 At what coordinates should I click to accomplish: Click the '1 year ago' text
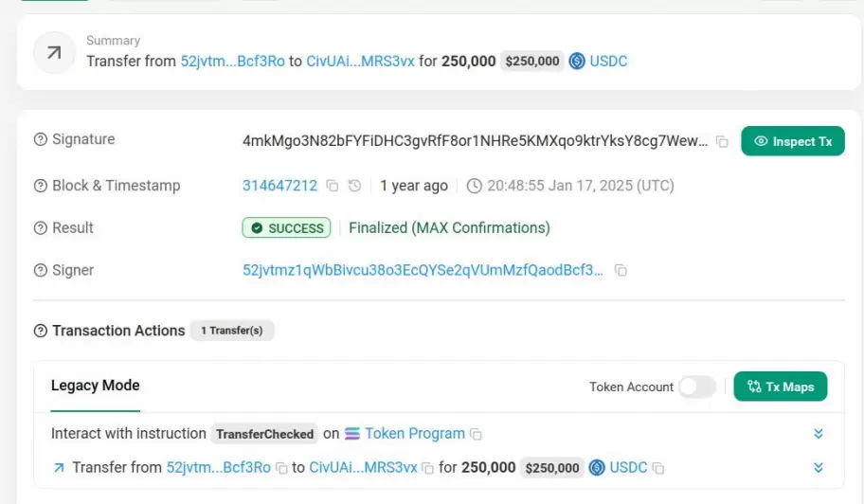[414, 186]
